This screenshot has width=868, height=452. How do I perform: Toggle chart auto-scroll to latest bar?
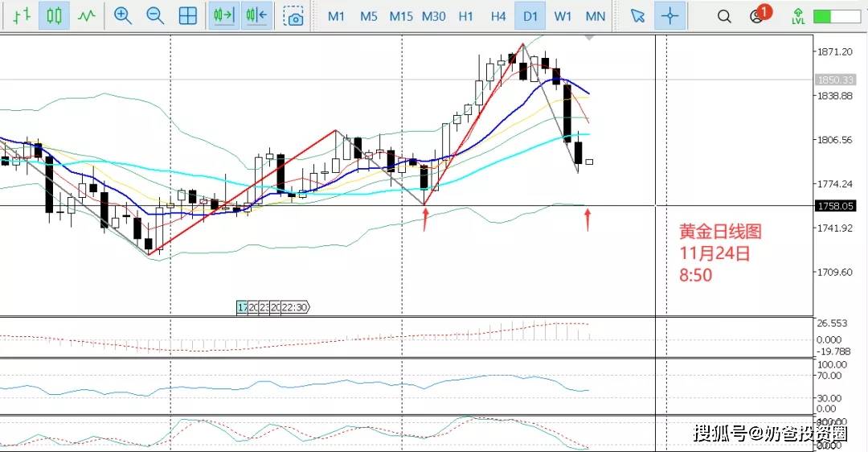point(223,15)
